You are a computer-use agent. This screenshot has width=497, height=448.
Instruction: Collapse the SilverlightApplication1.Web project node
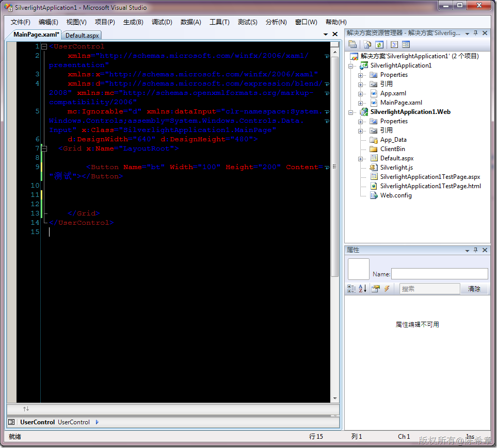click(350, 112)
